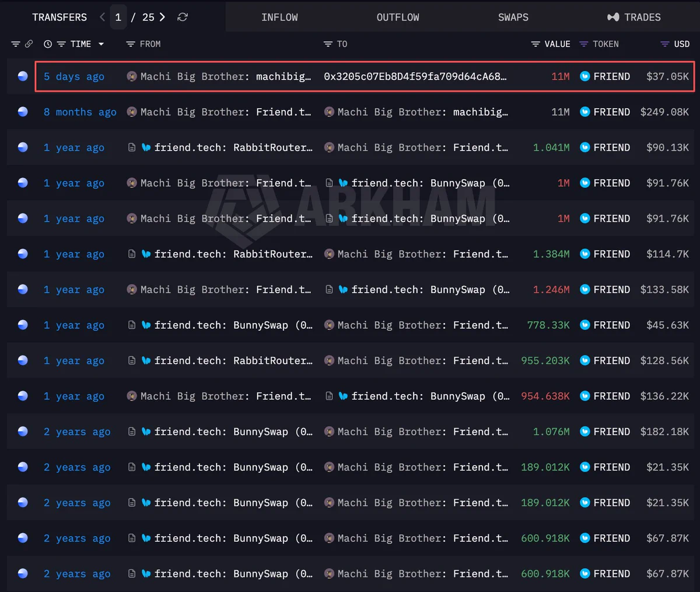
Task: Open the '8 months ago' transaction link
Action: [80, 112]
